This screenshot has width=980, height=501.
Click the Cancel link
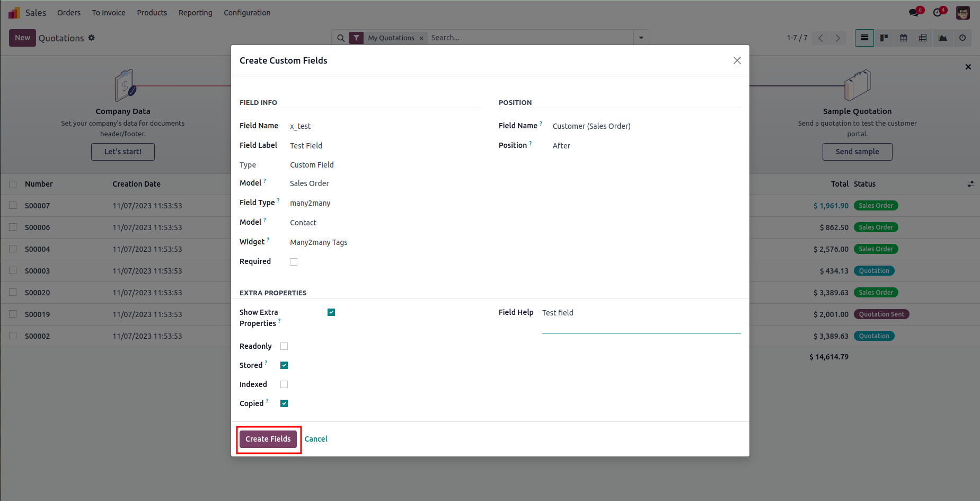pyautogui.click(x=316, y=439)
